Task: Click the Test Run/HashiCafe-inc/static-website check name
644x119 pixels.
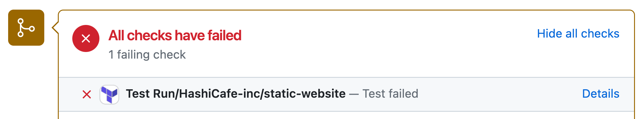Action: click(x=236, y=94)
